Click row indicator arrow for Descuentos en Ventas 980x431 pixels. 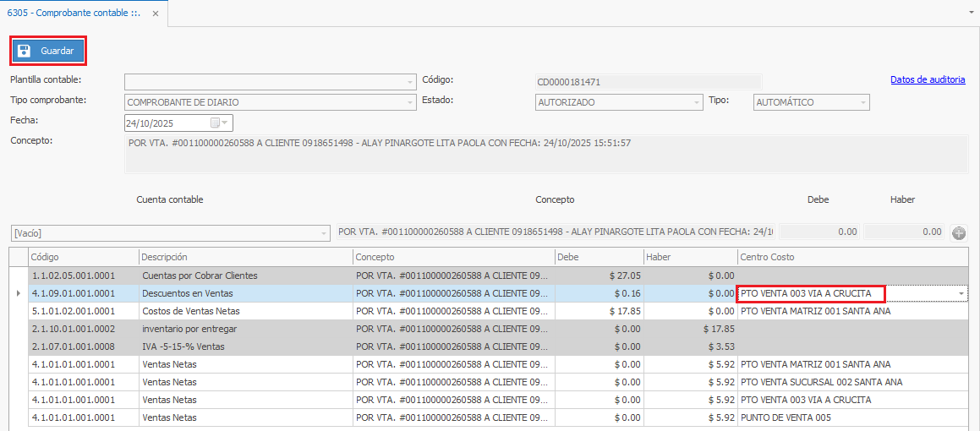[19, 293]
